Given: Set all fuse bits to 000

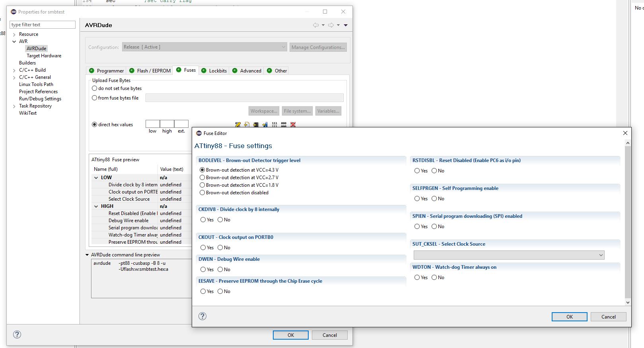Looking at the screenshot, I should click(x=284, y=125).
